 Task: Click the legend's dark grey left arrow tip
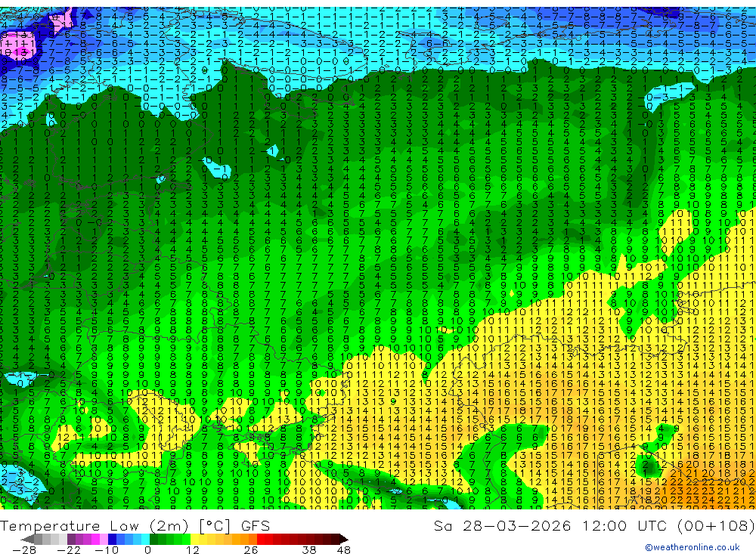[x=26, y=540]
